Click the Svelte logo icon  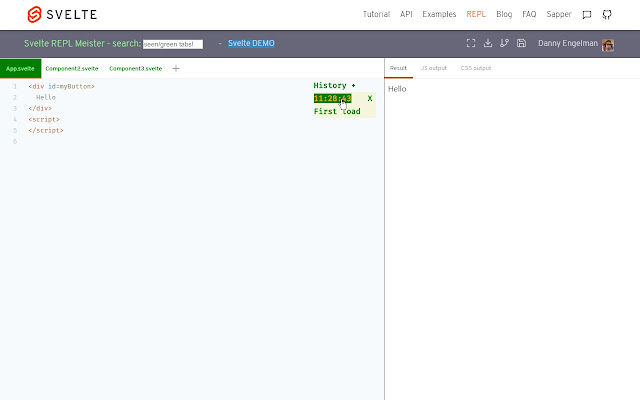[34, 14]
